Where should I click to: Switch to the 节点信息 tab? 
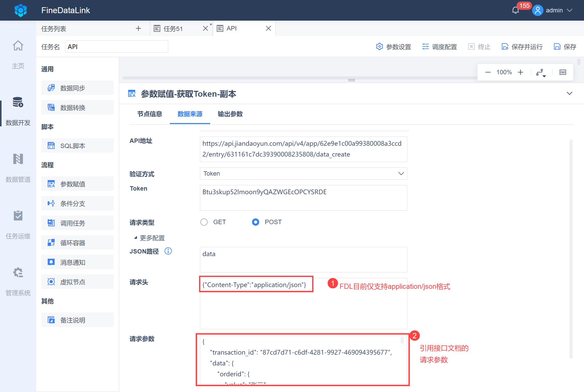[149, 114]
